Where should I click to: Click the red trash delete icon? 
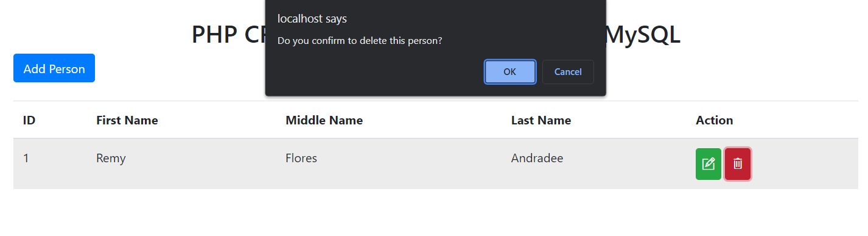click(738, 164)
